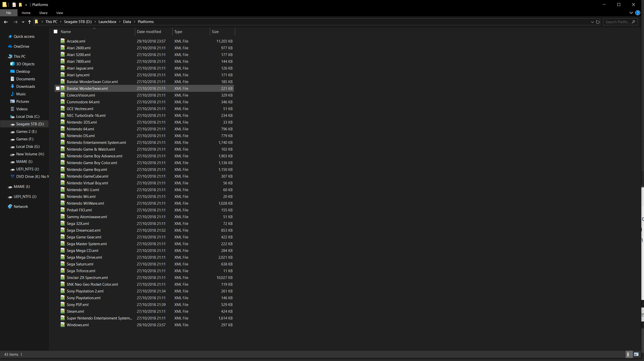The image size is (644, 361).
Task: Refresh the Platforms folder view
Action: point(598,22)
